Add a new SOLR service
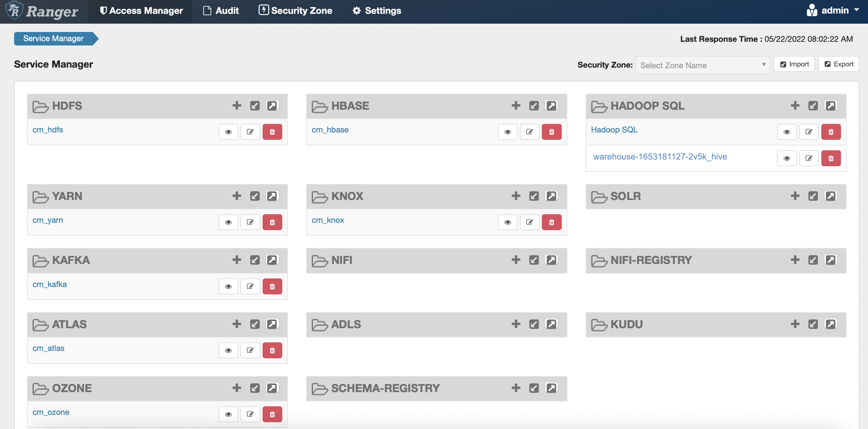This screenshot has width=868, height=429. 795,196
